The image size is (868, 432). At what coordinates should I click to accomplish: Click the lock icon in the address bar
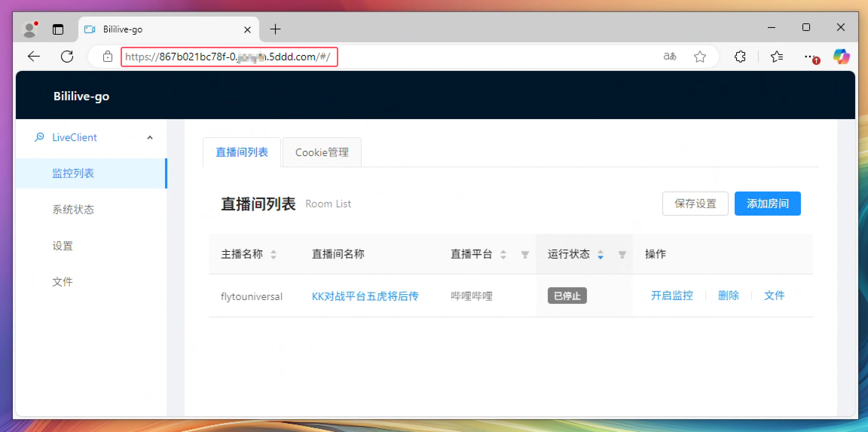108,57
